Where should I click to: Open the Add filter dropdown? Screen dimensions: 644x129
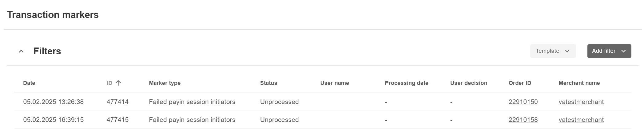[x=609, y=51]
